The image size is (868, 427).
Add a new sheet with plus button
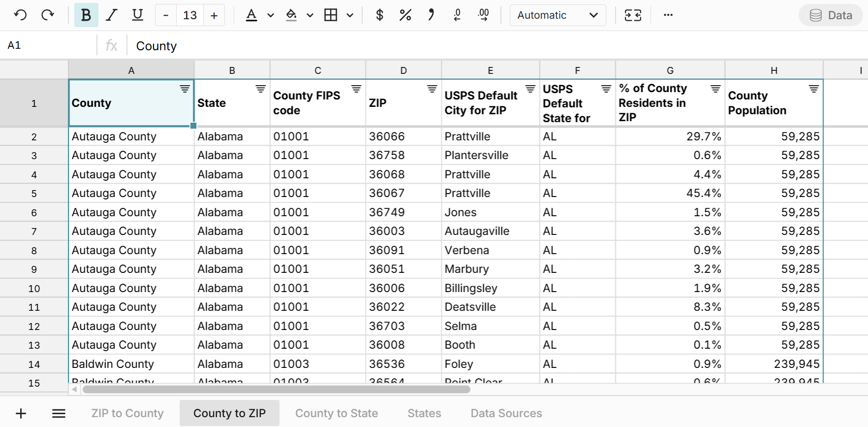pyautogui.click(x=21, y=413)
